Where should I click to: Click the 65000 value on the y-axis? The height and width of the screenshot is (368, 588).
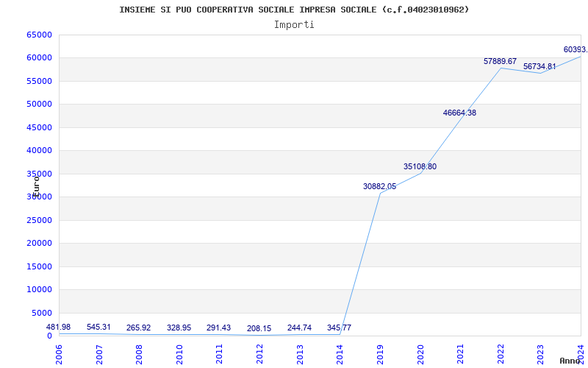39,35
